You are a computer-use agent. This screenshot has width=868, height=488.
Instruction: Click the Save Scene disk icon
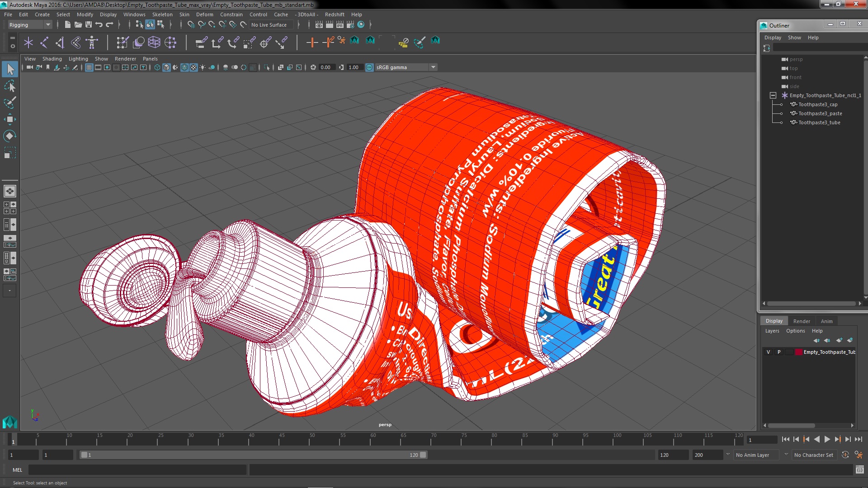[89, 24]
